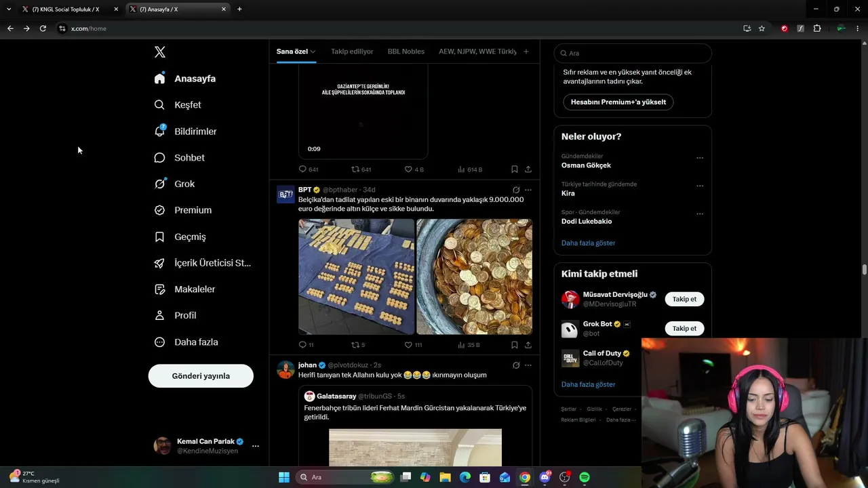Switch to the BBL Nobles tab
The image size is (868, 488).
tap(406, 52)
